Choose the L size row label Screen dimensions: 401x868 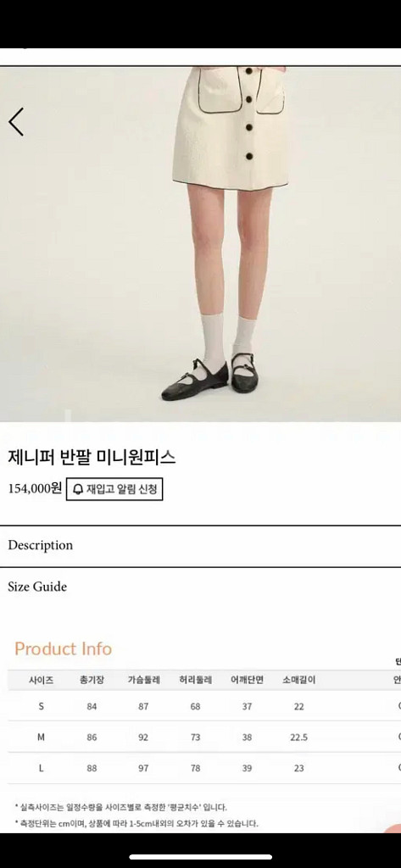pos(41,768)
